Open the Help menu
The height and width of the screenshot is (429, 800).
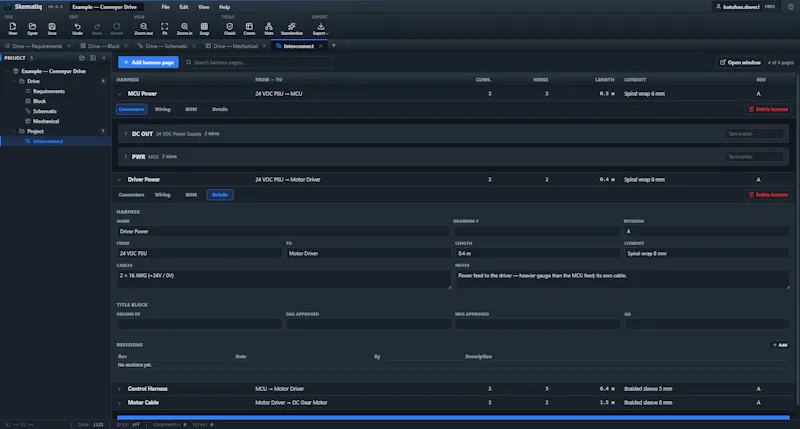(x=224, y=7)
